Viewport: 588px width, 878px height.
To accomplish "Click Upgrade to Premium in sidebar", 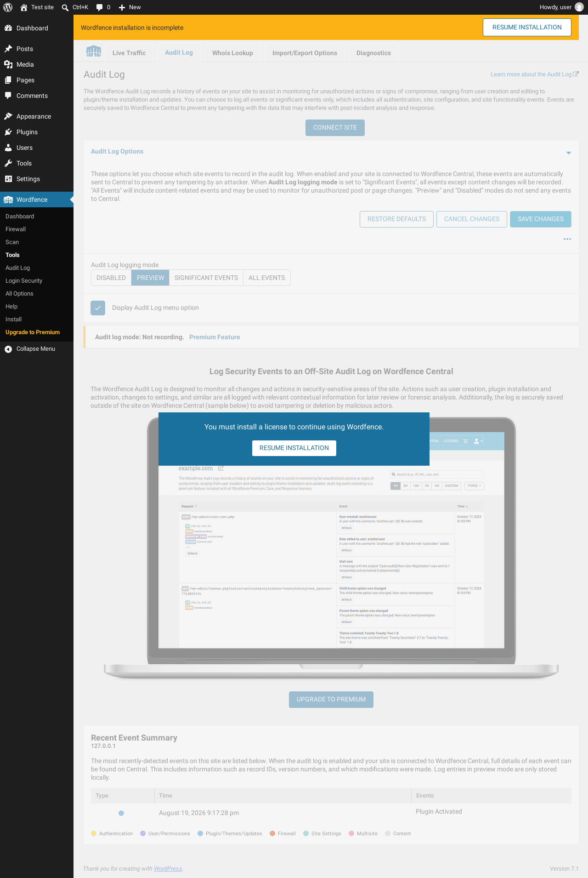I will (x=33, y=332).
